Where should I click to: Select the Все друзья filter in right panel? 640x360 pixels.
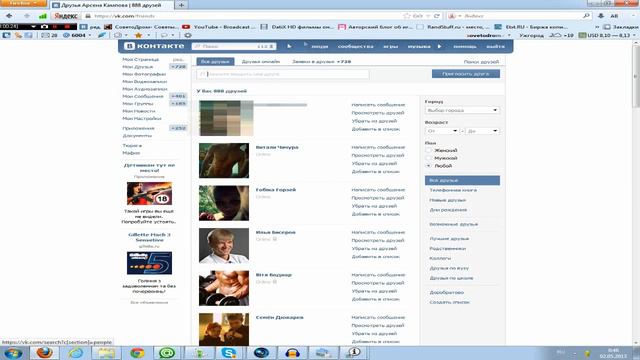[462, 180]
